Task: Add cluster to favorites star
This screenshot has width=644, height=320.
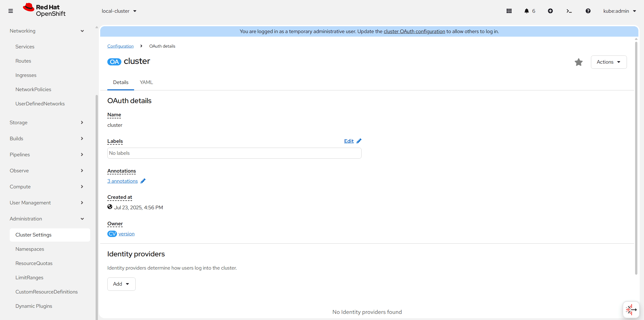Action: click(578, 62)
